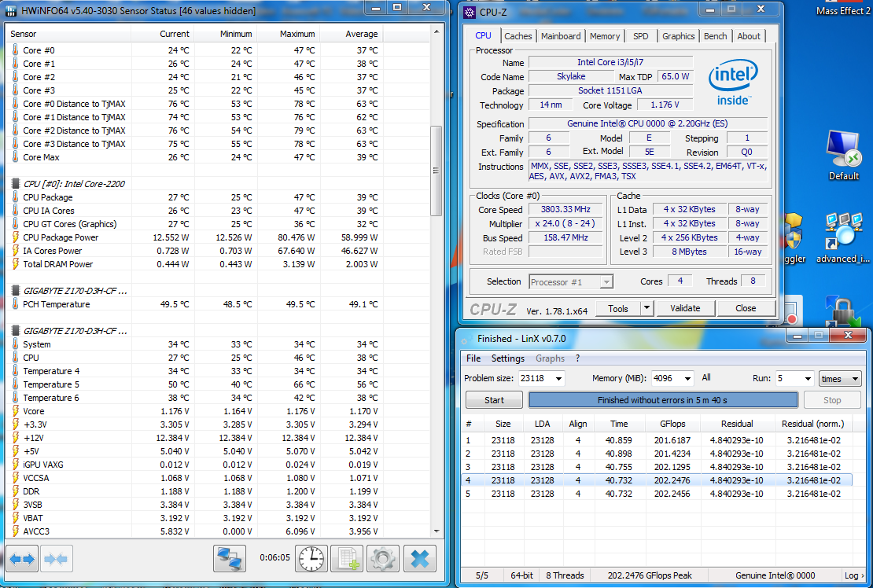This screenshot has height=588, width=873.
Task: Switch to the Caches tab in CPU-Z
Action: pyautogui.click(x=518, y=36)
